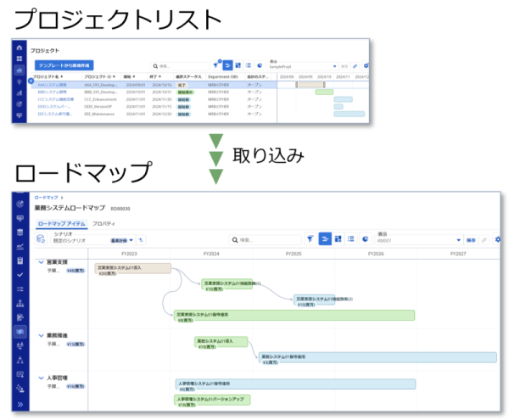Click the scenario database refresh icon

(x=41, y=239)
